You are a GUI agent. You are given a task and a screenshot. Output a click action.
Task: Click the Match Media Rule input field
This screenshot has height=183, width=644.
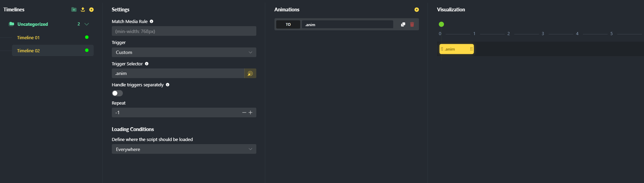(x=184, y=31)
